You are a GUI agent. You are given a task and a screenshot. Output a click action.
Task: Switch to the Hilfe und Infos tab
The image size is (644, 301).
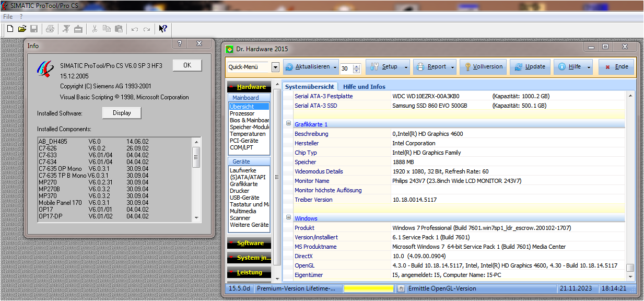pyautogui.click(x=364, y=87)
